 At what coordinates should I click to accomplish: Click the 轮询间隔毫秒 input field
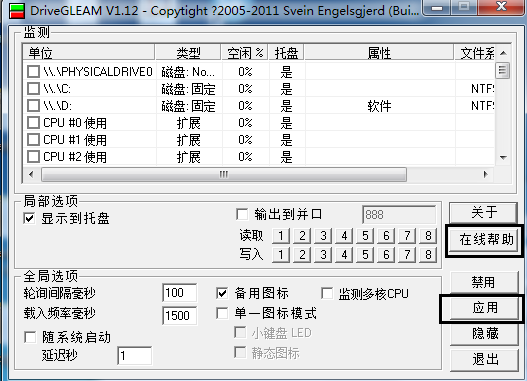click(x=180, y=293)
